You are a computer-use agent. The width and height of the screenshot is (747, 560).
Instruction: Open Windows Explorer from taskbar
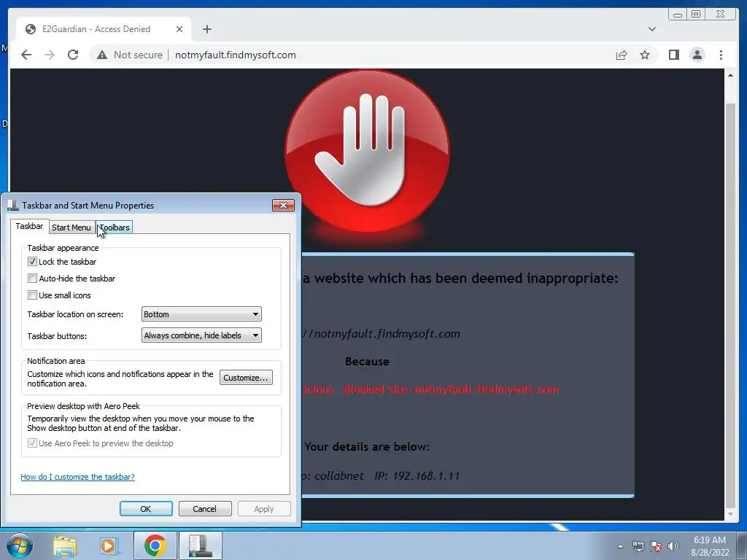coord(65,545)
